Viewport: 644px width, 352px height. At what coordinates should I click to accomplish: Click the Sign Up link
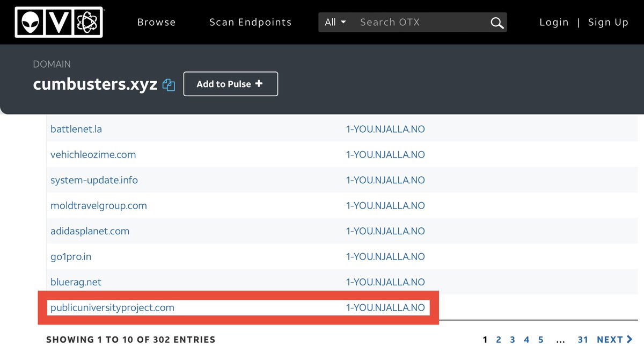(x=608, y=23)
